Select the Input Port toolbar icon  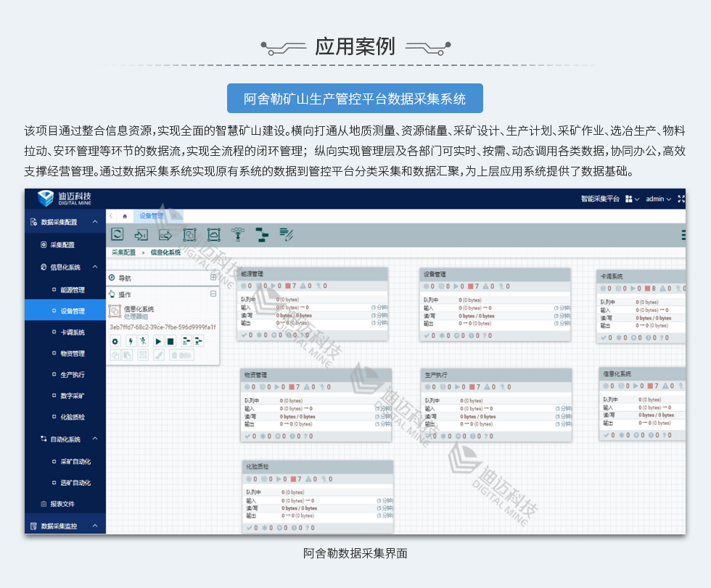pyautogui.click(x=141, y=234)
